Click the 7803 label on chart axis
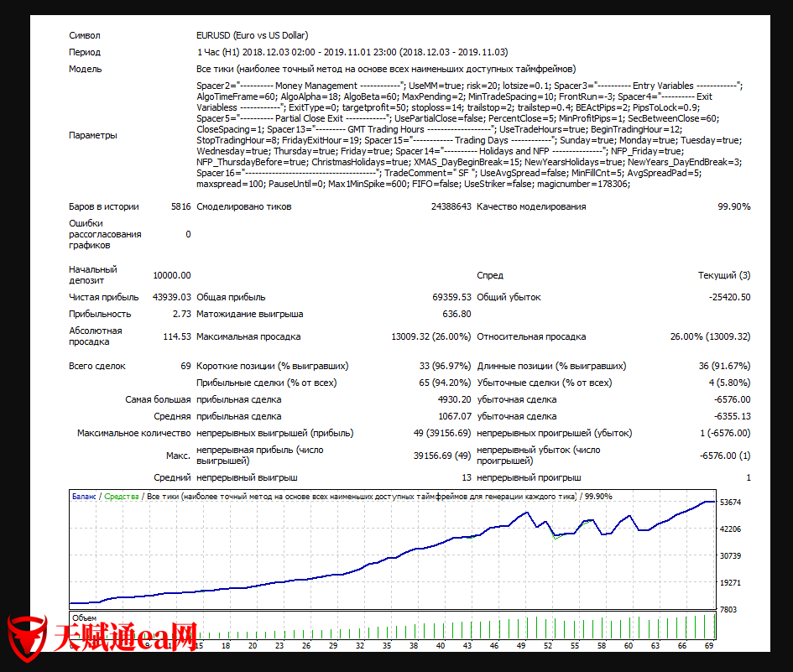The height and width of the screenshot is (672, 793). point(729,610)
